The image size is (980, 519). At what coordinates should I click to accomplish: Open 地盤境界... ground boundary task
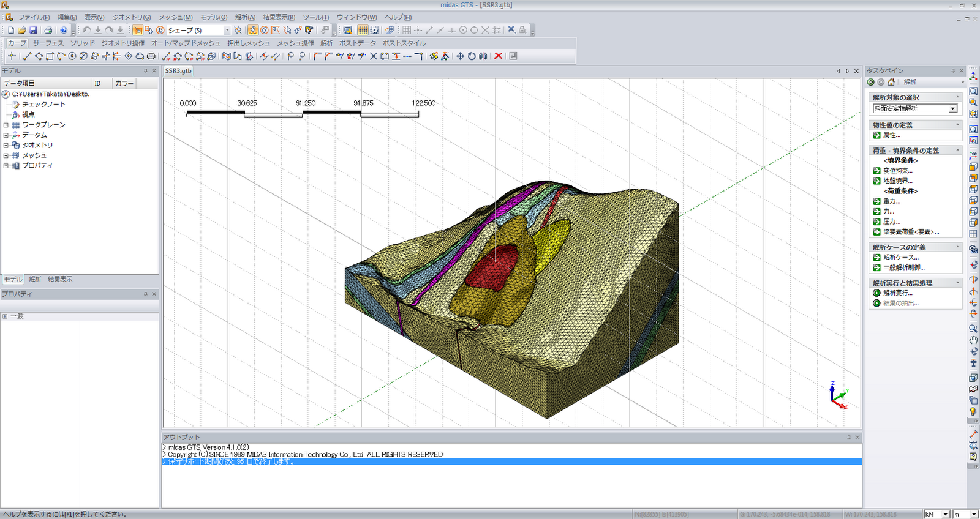(x=898, y=181)
